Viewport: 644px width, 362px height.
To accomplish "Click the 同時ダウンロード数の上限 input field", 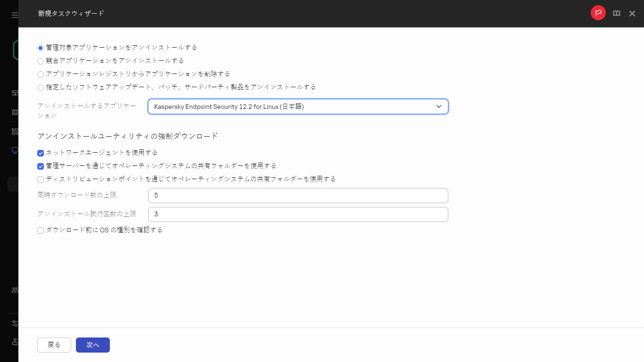I will pos(298,195).
